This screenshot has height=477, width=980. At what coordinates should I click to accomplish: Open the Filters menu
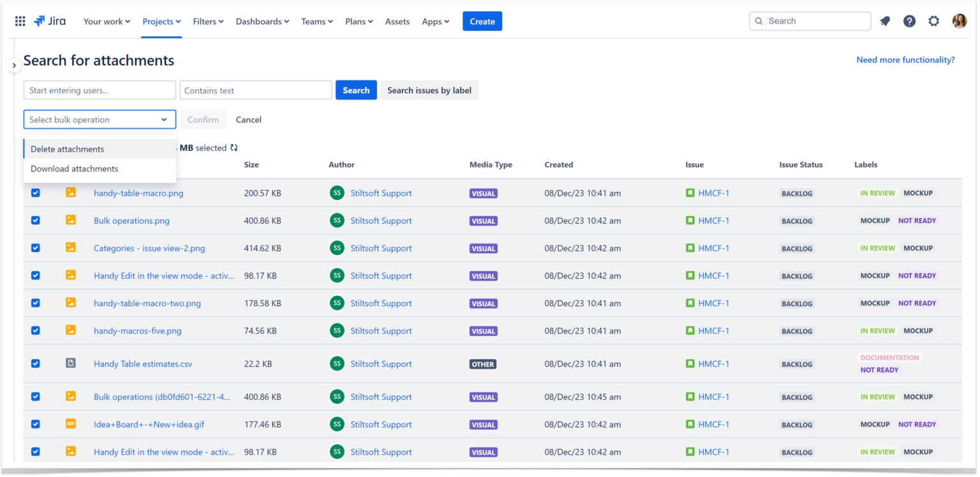pos(207,21)
